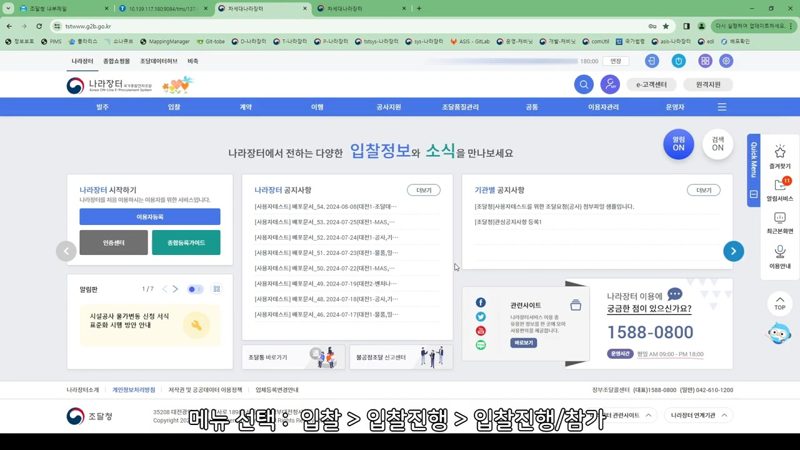Switch to the 조달데이터허브 top tab
This screenshot has height=450, width=800.
159,61
